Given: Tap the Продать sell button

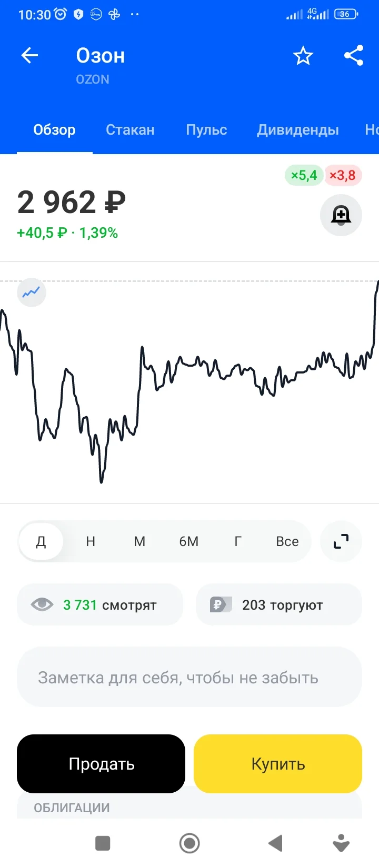Looking at the screenshot, I should [x=101, y=763].
